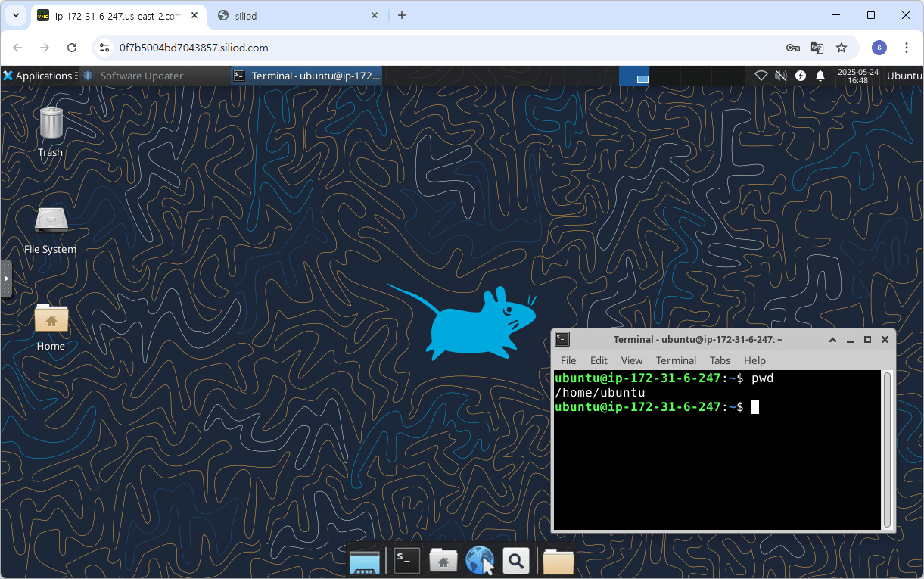Open the Terminal menu in the terminal window
Image resolution: width=924 pixels, height=579 pixels.
point(676,360)
